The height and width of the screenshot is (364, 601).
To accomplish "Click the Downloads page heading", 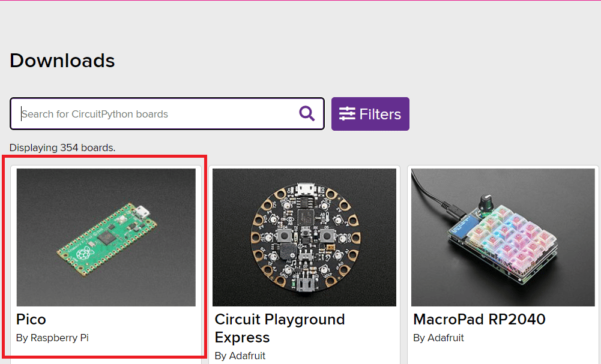I will pyautogui.click(x=62, y=61).
